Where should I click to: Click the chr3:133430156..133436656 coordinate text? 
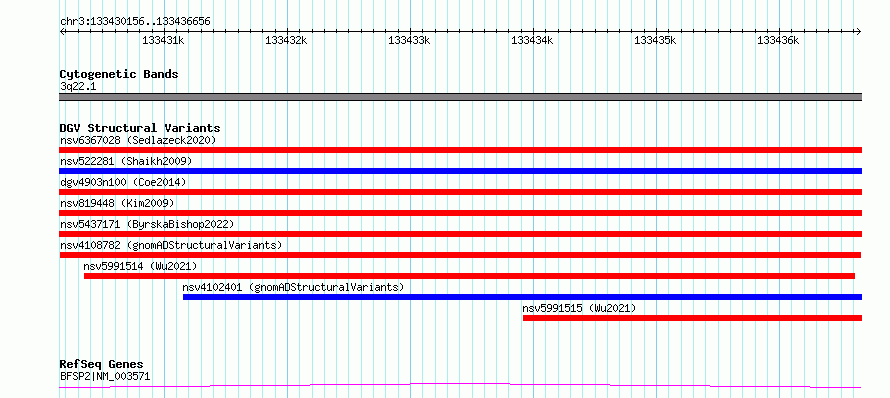[135, 22]
